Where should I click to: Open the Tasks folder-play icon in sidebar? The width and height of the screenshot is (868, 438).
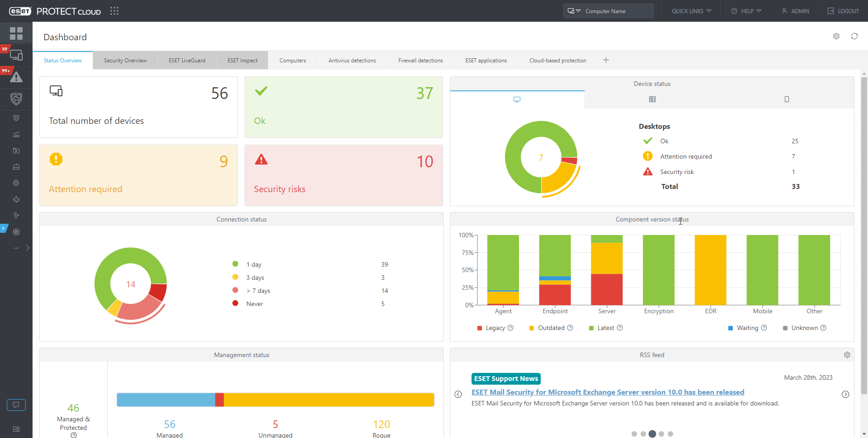point(16,151)
